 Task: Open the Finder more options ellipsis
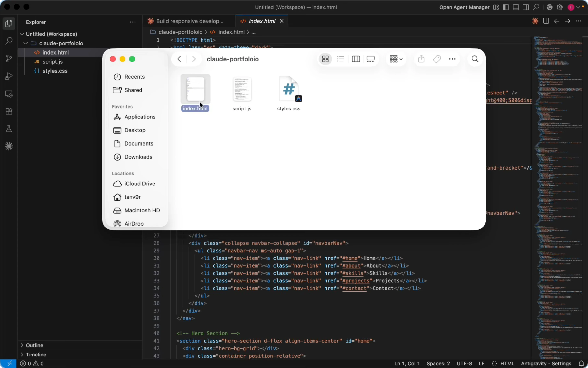point(452,59)
